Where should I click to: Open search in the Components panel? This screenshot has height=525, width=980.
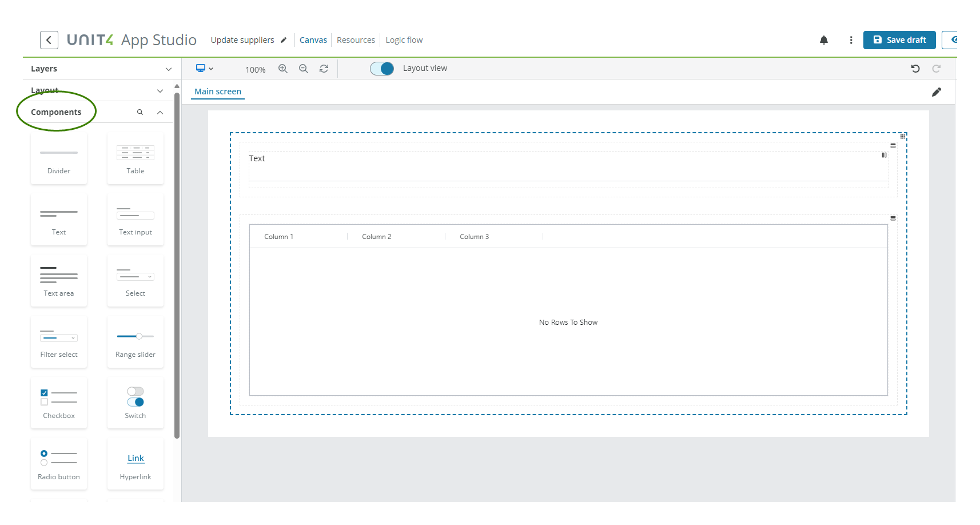tap(140, 112)
